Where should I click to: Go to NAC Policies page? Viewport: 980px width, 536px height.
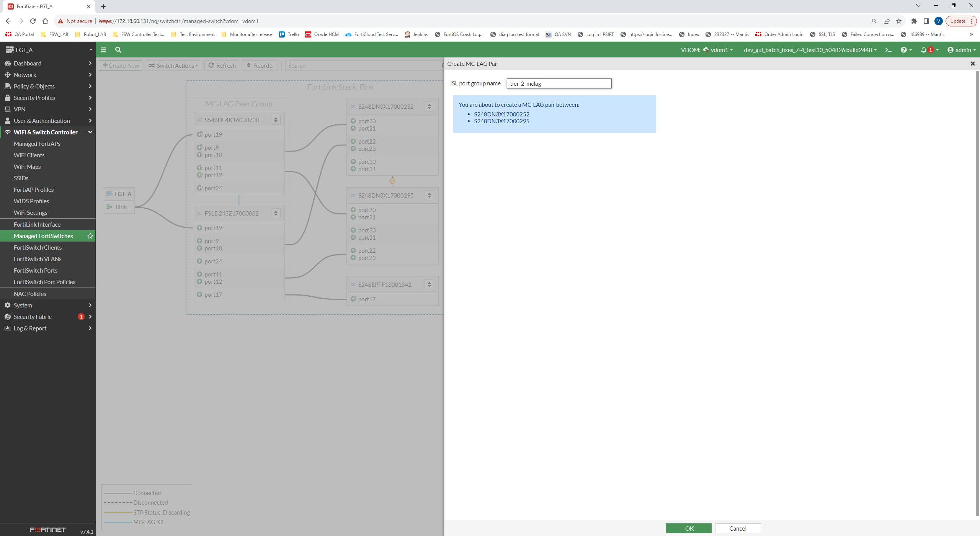click(x=30, y=294)
